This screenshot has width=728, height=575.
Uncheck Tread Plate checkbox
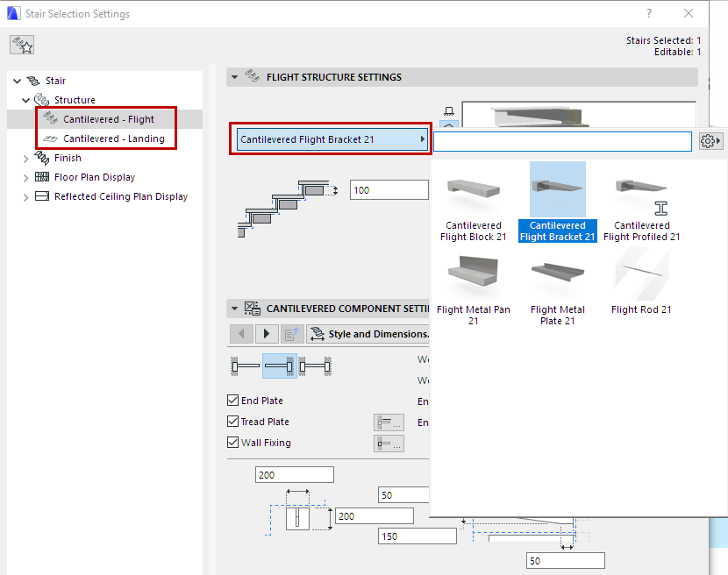233,421
